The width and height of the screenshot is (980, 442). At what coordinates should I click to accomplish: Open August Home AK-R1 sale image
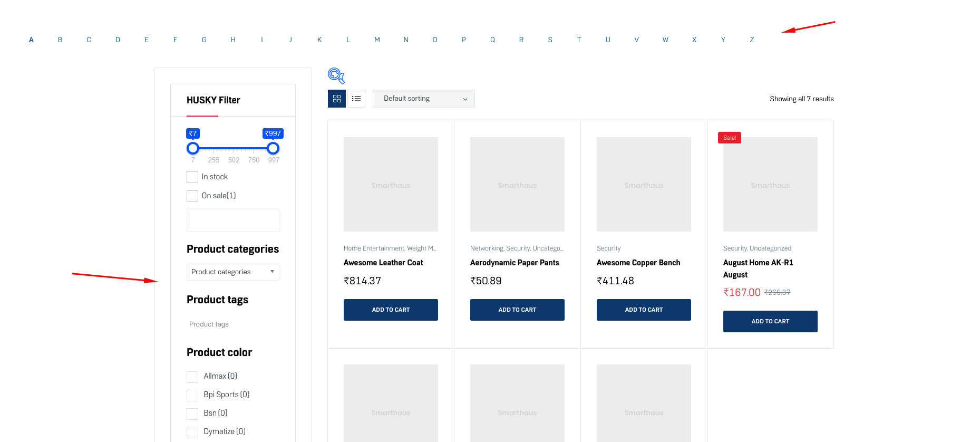(x=770, y=185)
